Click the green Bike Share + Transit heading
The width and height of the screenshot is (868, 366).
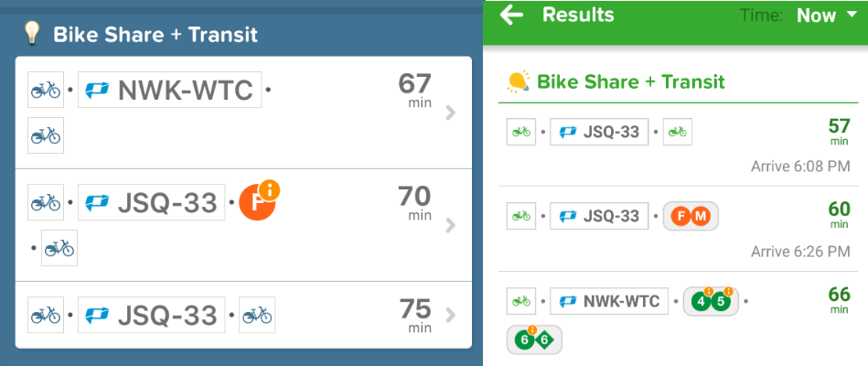(631, 82)
